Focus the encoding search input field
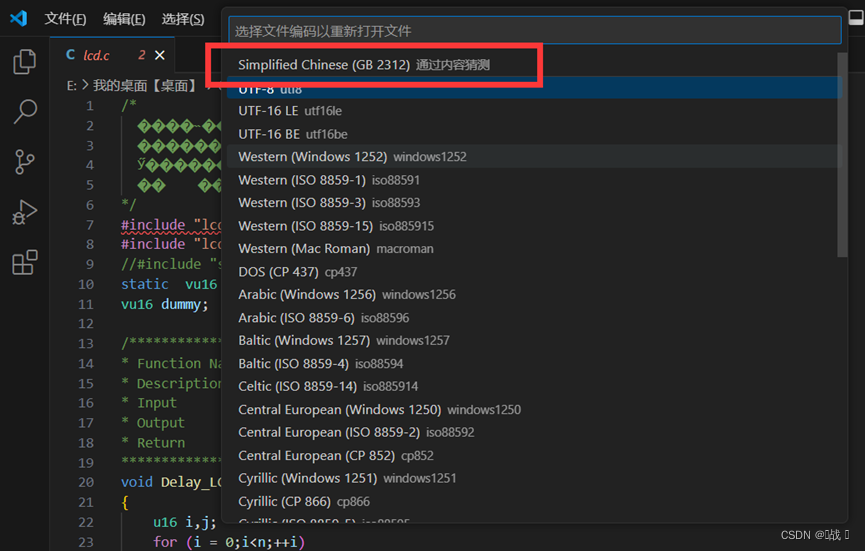The width and height of the screenshot is (865, 551). 535,31
